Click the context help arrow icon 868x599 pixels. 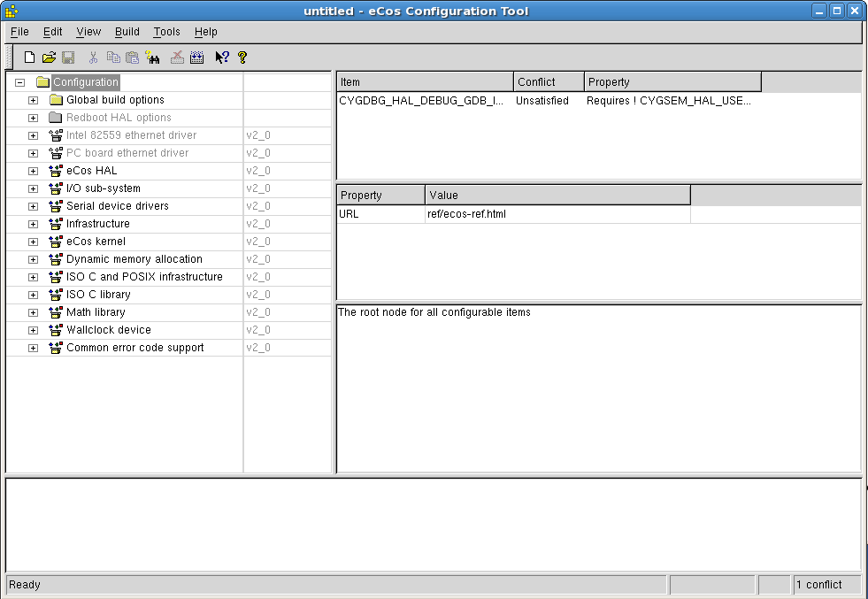point(221,58)
